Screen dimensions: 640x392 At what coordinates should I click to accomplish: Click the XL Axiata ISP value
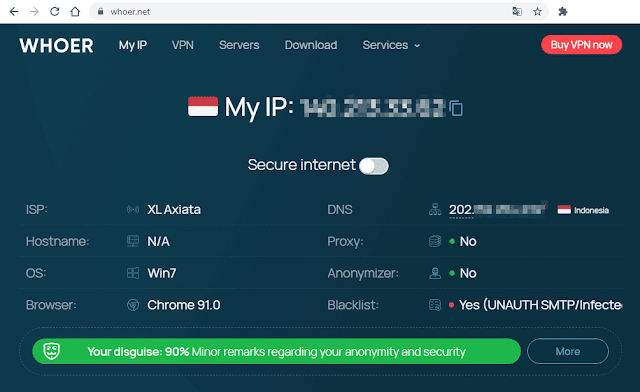pyautogui.click(x=174, y=209)
